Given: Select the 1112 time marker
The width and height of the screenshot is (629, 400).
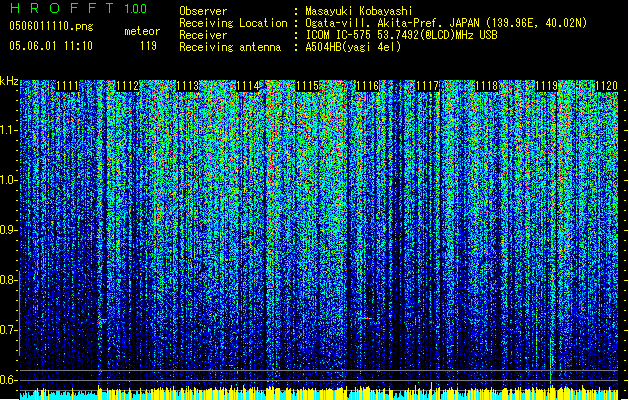Looking at the screenshot, I should (x=128, y=86).
